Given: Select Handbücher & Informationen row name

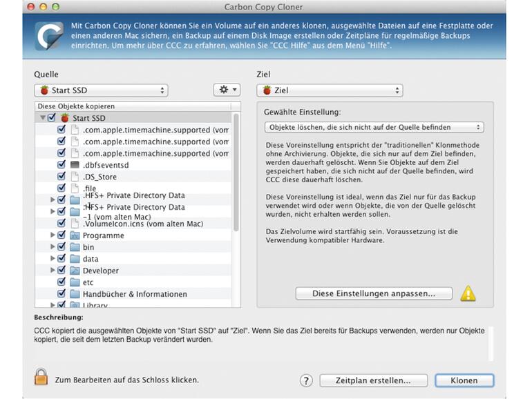Looking at the screenshot, I should point(135,294).
